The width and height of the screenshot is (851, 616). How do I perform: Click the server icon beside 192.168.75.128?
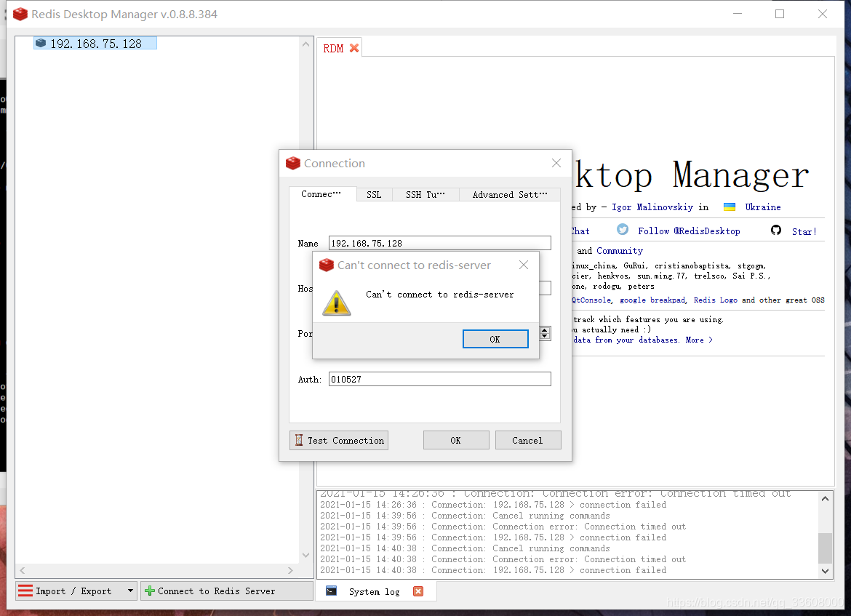[x=41, y=43]
